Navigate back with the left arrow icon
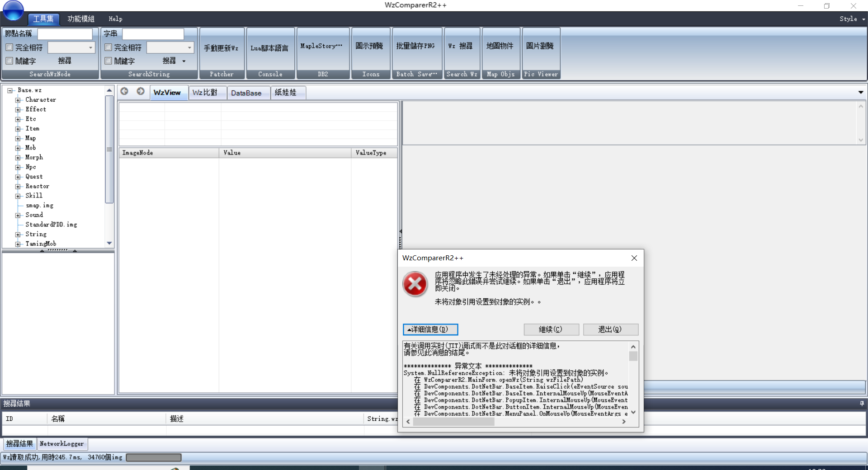This screenshot has height=470, width=868. 124,91
